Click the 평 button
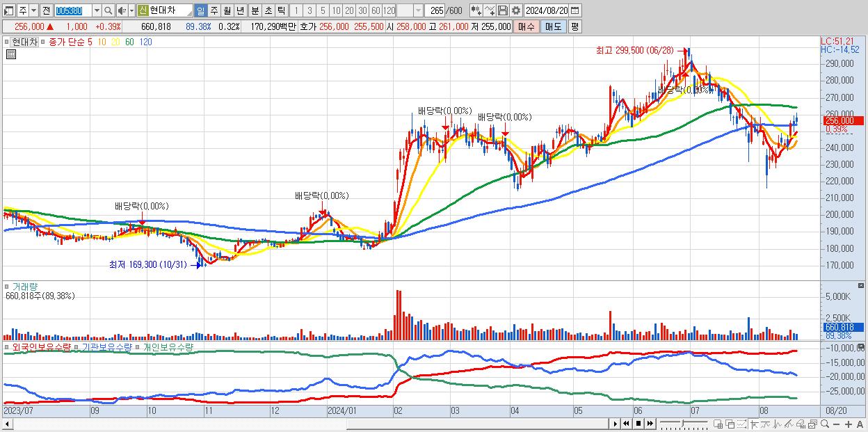Screen dimensions: 868x432 tap(574, 26)
